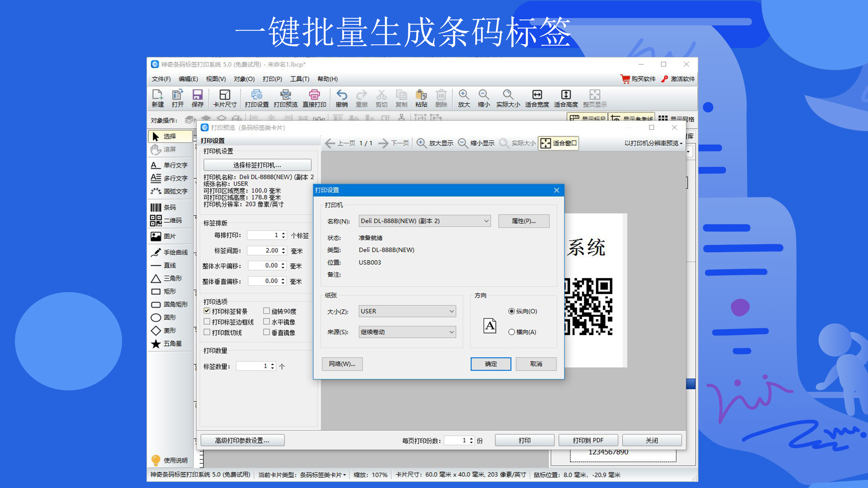Expand the 来源 (Source) dropdown
Screen dimensions: 868x488
[454, 332]
